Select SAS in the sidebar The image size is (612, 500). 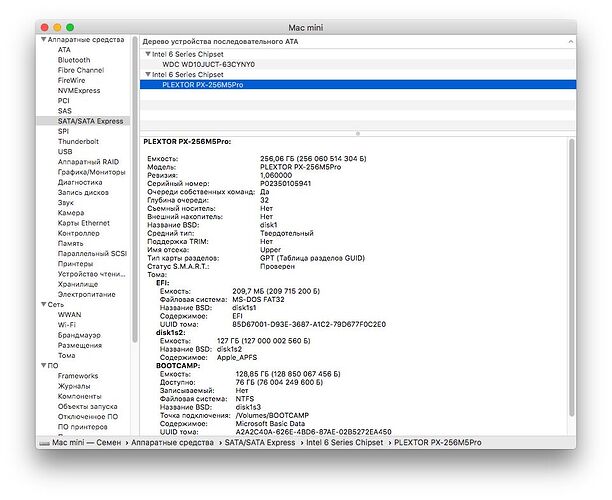(64, 110)
